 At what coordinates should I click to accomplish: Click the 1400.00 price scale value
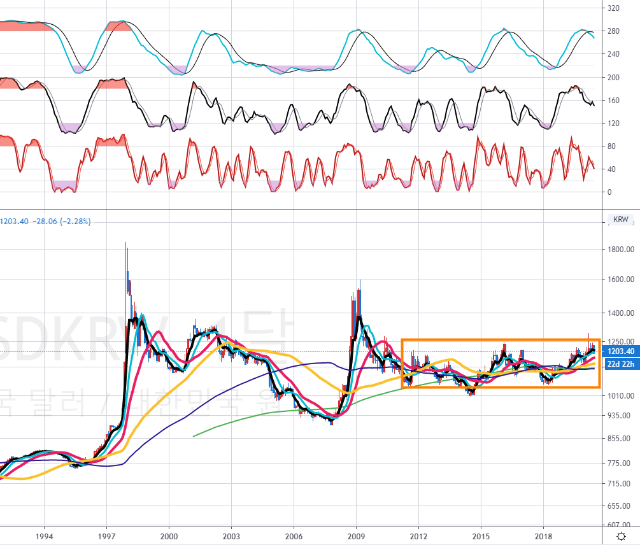tap(621, 313)
